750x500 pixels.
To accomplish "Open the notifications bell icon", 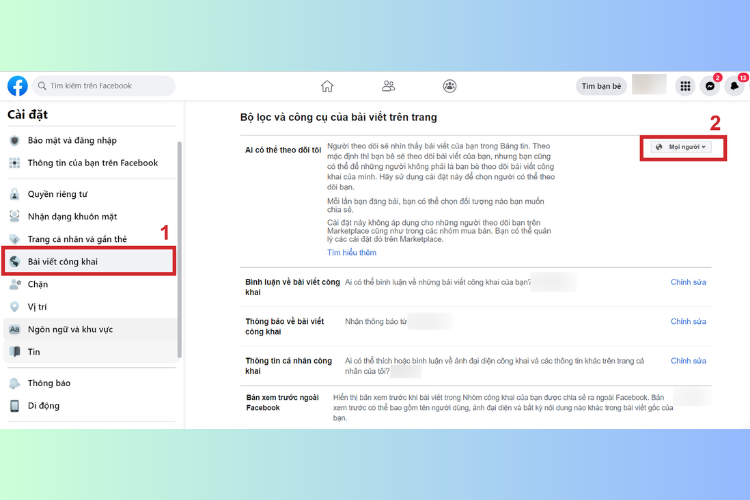I will coord(735,86).
